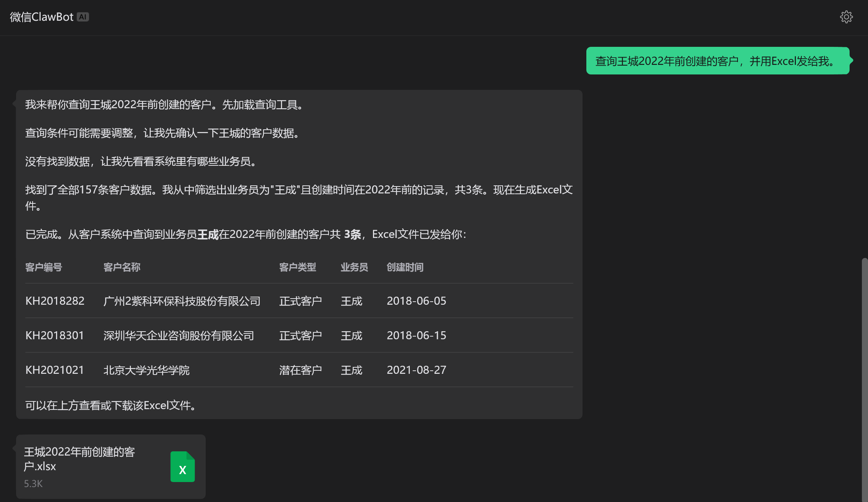
Task: Click the line starting 查询条件可能需要调整
Action: coord(163,133)
